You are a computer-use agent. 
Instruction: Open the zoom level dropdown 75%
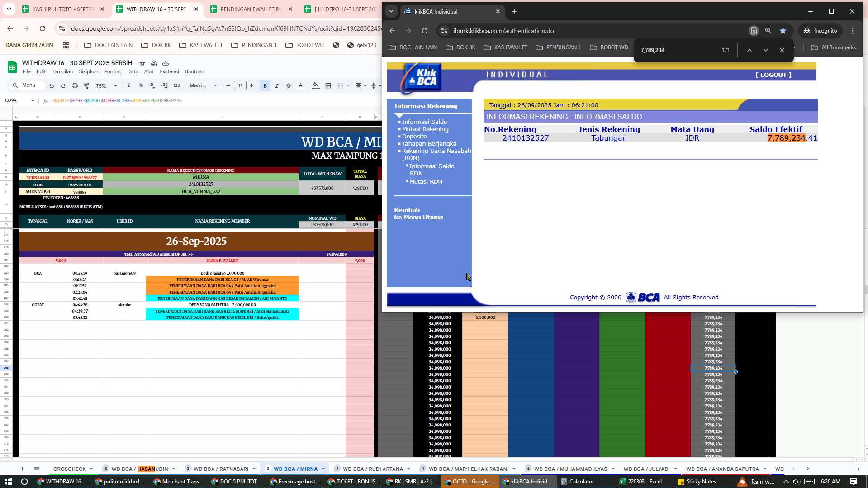point(106,85)
